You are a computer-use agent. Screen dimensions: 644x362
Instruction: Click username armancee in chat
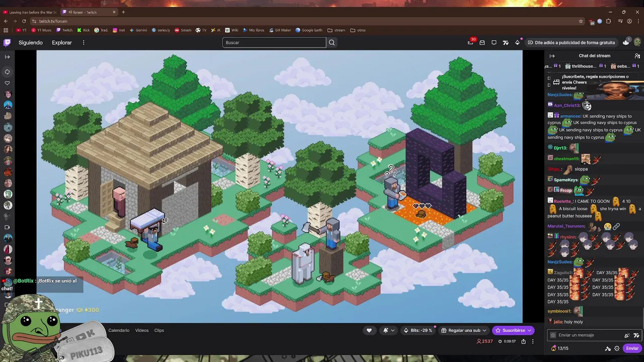tap(570, 116)
